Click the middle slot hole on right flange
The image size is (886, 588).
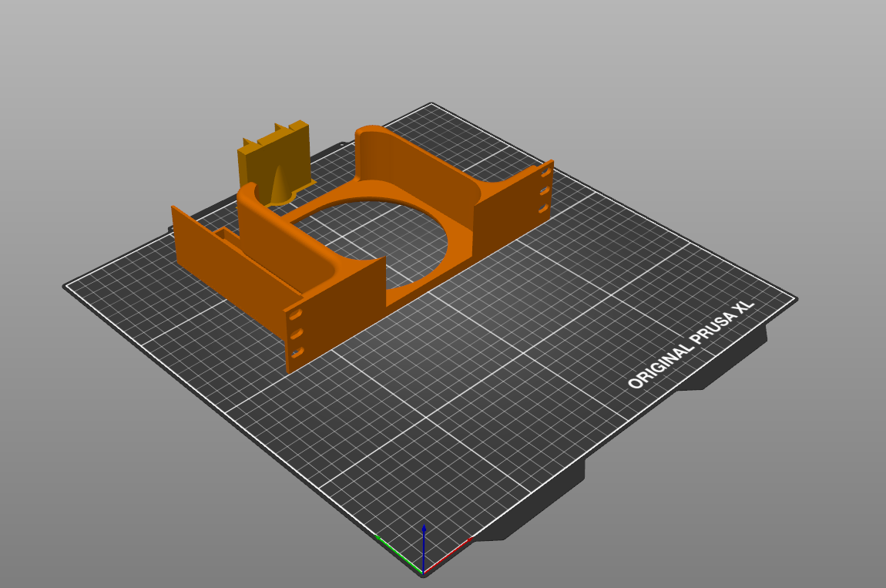pos(545,190)
